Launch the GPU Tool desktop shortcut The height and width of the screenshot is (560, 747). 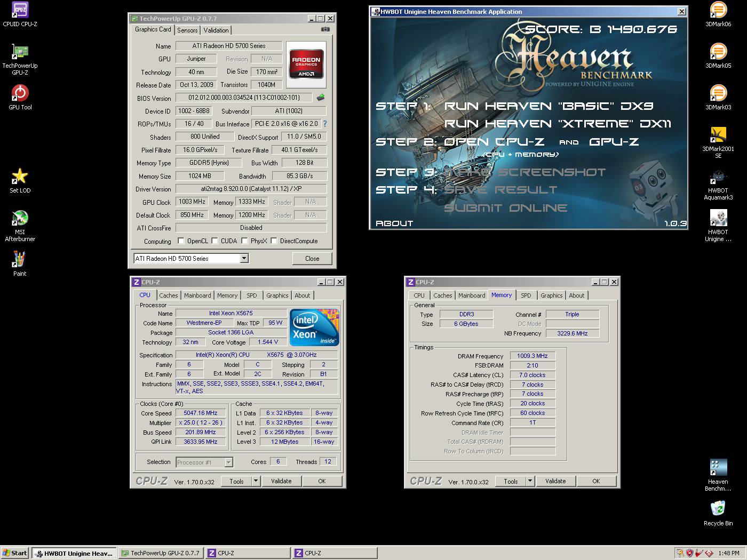click(20, 98)
